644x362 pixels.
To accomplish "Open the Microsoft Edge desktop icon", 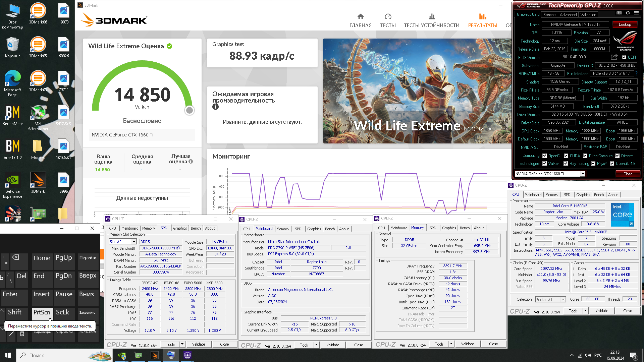I will (x=12, y=83).
